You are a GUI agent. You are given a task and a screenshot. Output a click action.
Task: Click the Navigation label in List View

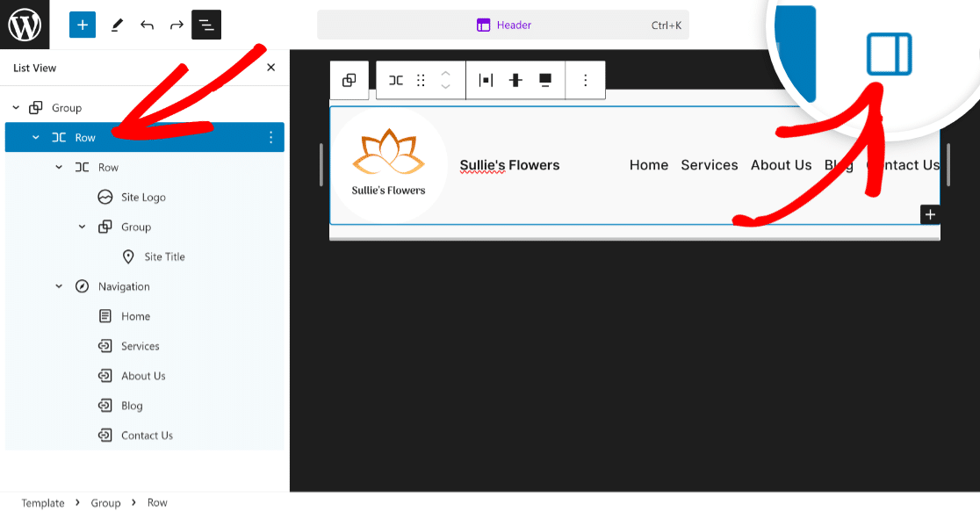tap(124, 287)
